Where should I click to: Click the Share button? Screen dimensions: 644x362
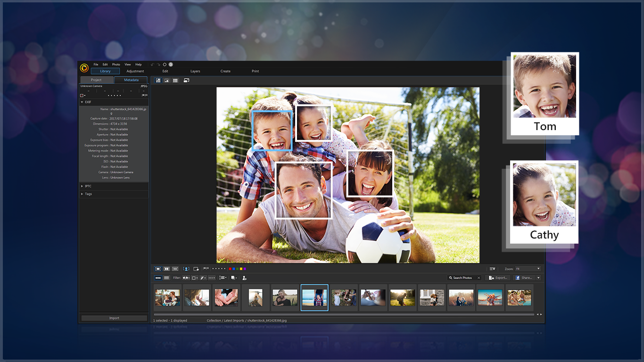524,278
